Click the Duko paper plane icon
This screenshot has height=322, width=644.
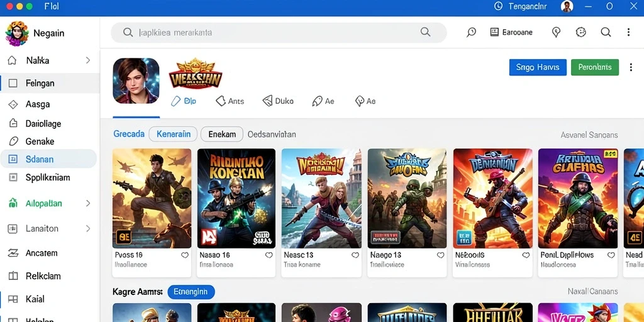(x=267, y=101)
